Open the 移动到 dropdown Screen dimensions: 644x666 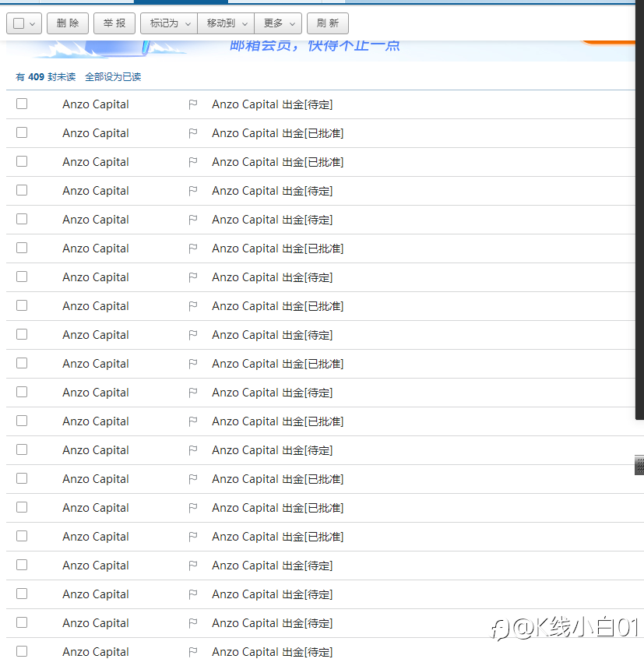(x=226, y=23)
